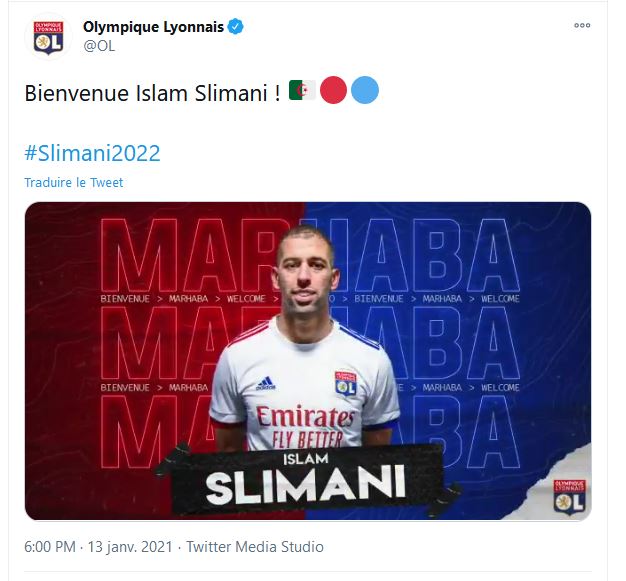626x581 pixels.
Task: Click the SLIMANI name banner in image
Action: click(305, 479)
